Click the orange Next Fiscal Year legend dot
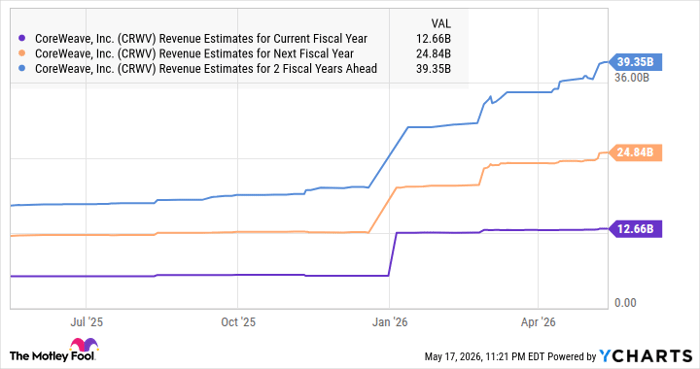This screenshot has height=369, width=700. pyautogui.click(x=21, y=54)
